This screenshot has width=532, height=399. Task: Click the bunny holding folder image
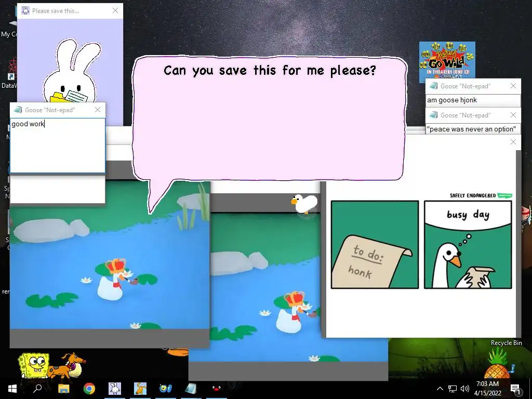(71, 71)
